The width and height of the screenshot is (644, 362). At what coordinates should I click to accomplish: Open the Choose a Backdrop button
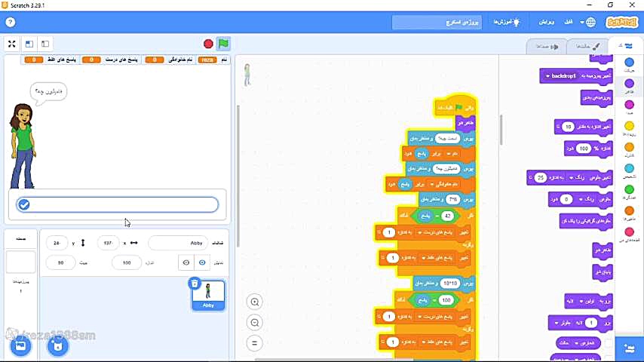[20, 346]
